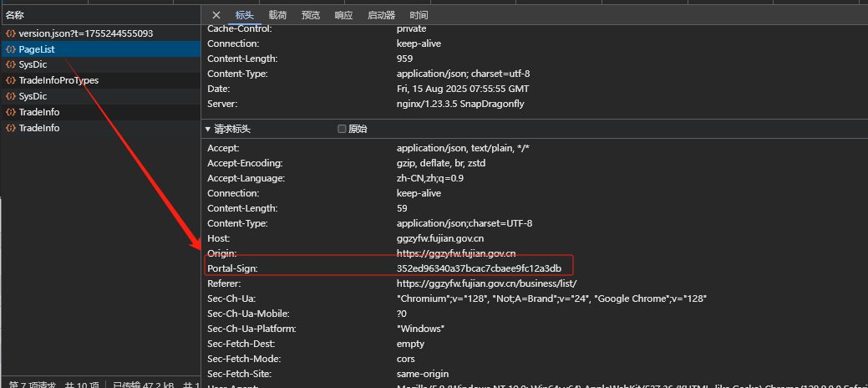This screenshot has height=388, width=868.
Task: Click the response Content-Length value 959
Action: (x=404, y=59)
